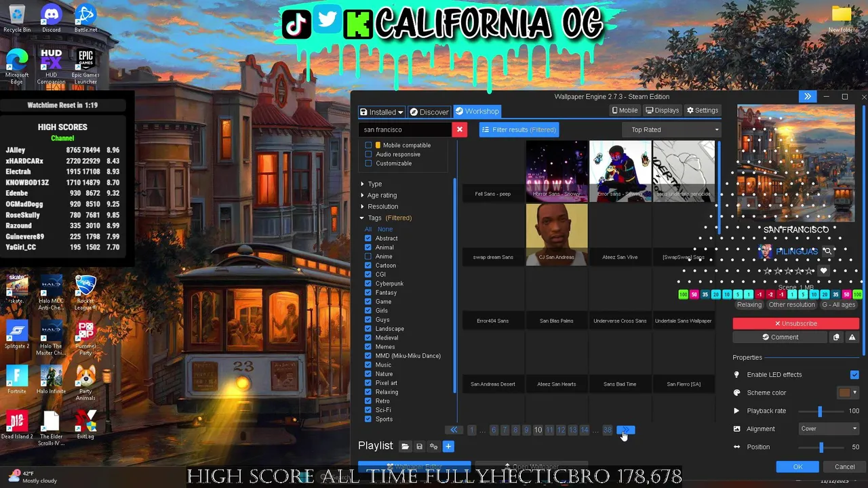
Task: Open Splitgate 2 desktop shortcut
Action: (17, 336)
